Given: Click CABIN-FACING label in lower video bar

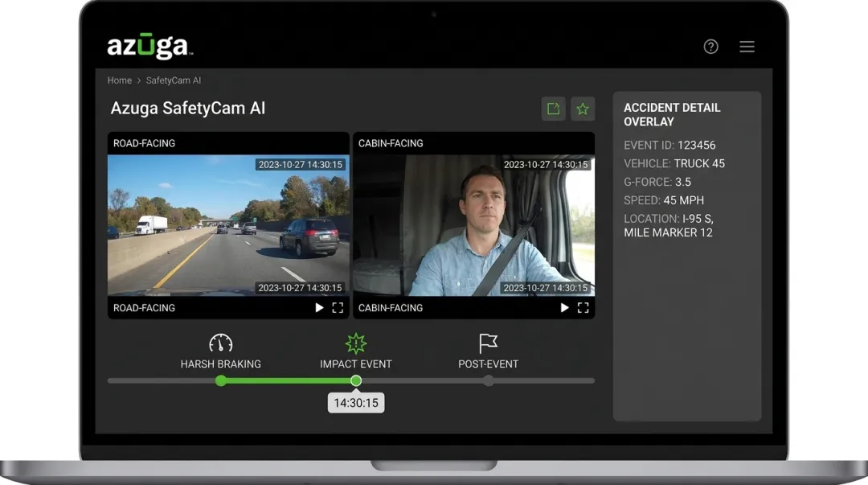Looking at the screenshot, I should pos(391,307).
